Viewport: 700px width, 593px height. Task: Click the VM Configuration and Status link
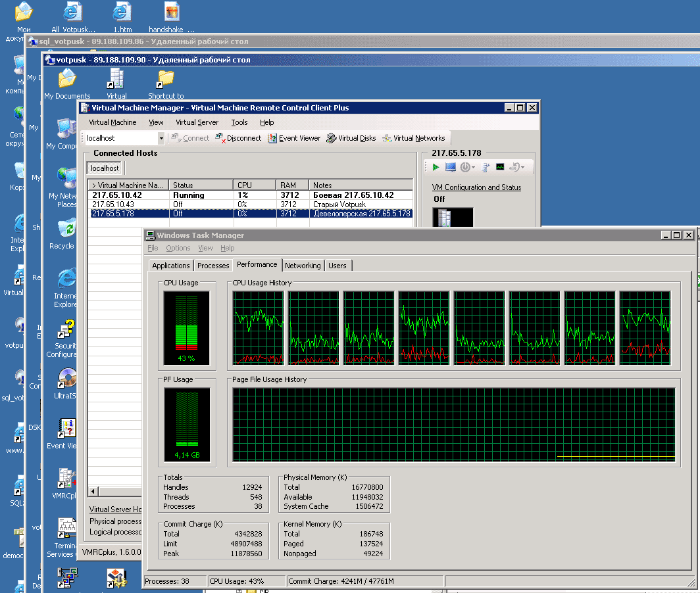(476, 187)
